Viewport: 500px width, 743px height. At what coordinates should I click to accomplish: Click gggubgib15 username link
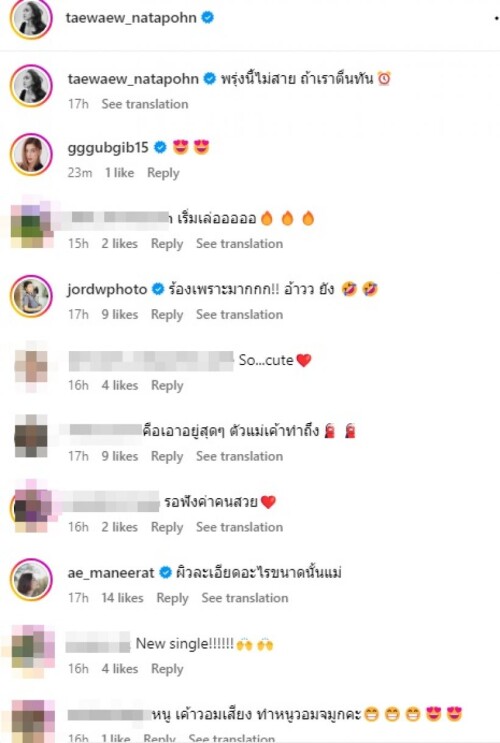[108, 148]
